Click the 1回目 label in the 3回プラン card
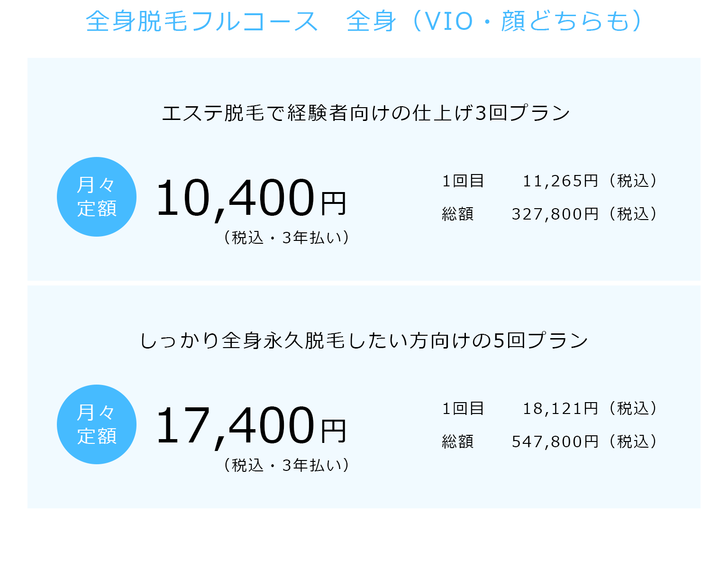 (x=463, y=181)
